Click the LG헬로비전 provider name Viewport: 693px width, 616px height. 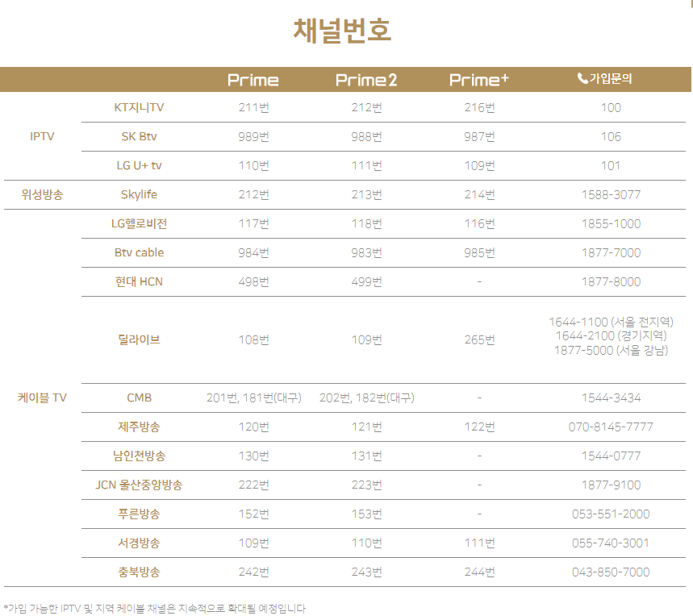tap(139, 224)
